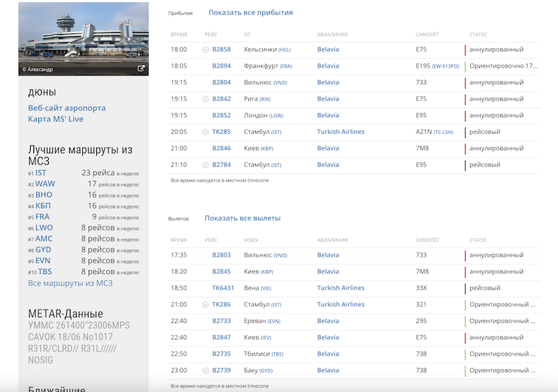Expand flight B2842 from Riga
558x392 pixels.
point(205,99)
